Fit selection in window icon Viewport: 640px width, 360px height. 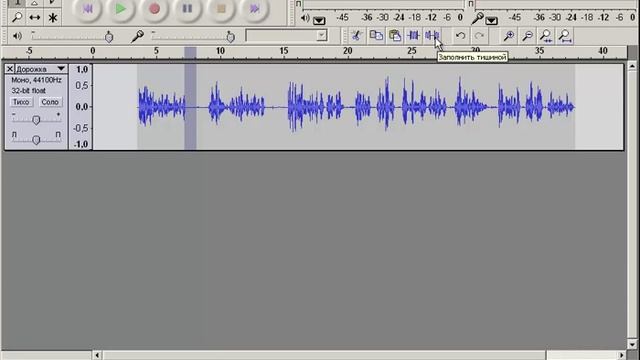coord(546,36)
